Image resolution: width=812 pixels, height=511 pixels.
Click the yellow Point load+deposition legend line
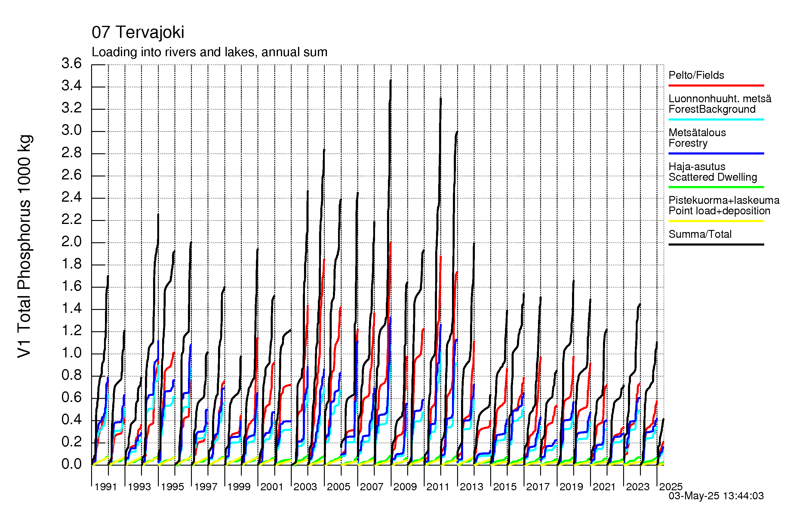[x=716, y=221]
